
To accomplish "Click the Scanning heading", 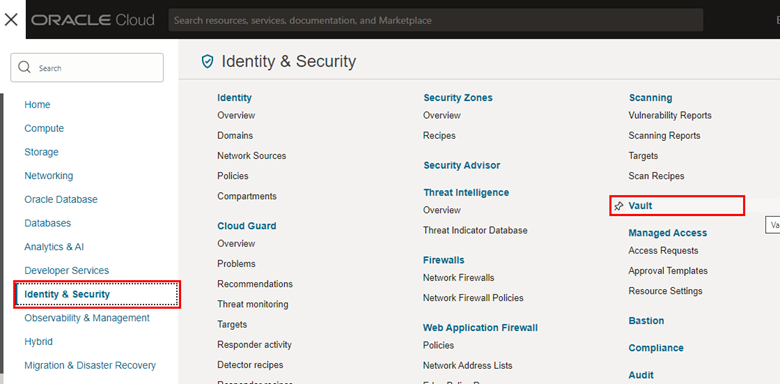I will point(651,97).
